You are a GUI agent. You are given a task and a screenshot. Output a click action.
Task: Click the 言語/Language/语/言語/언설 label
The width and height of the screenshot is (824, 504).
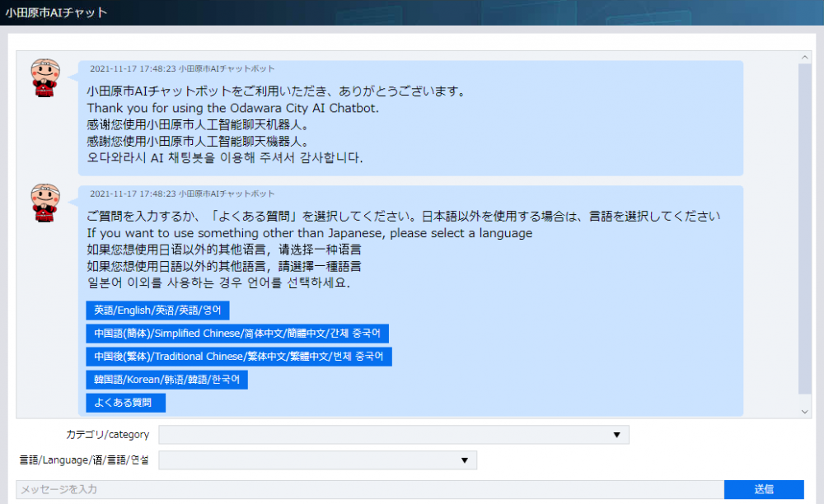84,460
